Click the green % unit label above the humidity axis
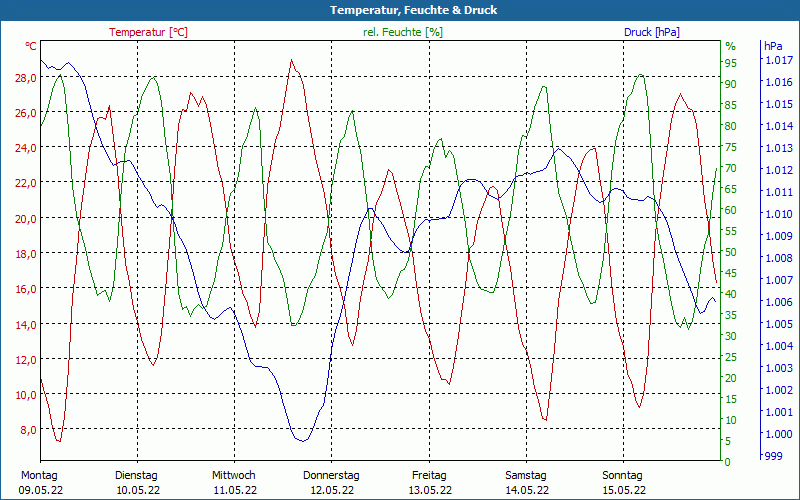The height and width of the screenshot is (500, 800). point(730,46)
